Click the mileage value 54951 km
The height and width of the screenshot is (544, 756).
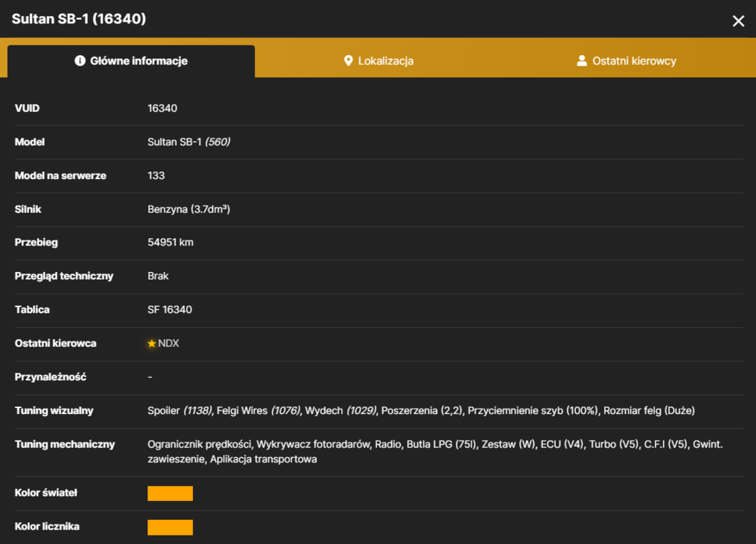tap(171, 243)
